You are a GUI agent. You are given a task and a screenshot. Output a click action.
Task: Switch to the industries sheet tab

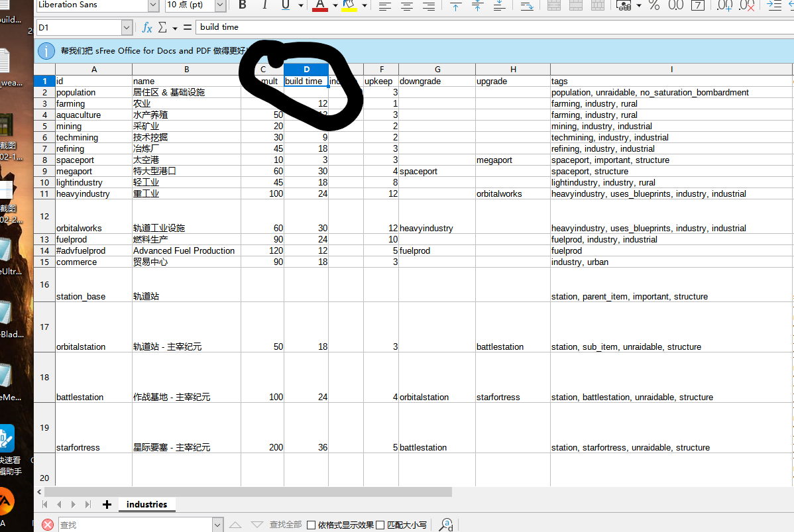coord(146,505)
